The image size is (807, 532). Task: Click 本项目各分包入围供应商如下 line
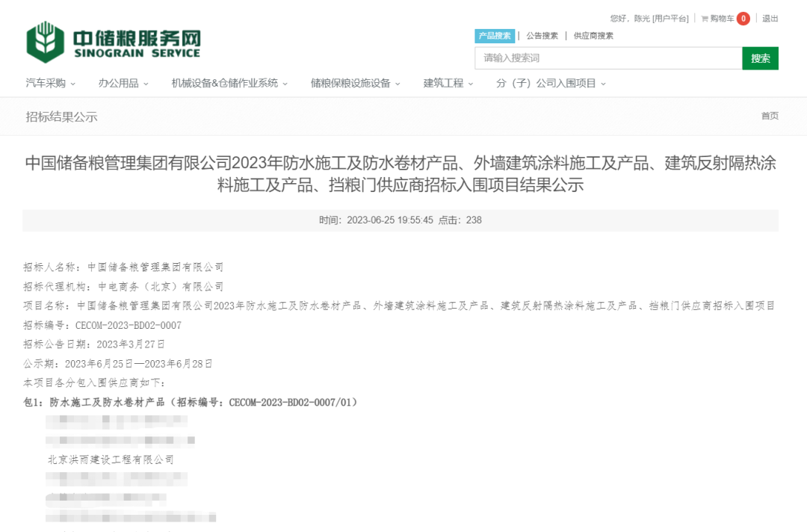tap(94, 383)
